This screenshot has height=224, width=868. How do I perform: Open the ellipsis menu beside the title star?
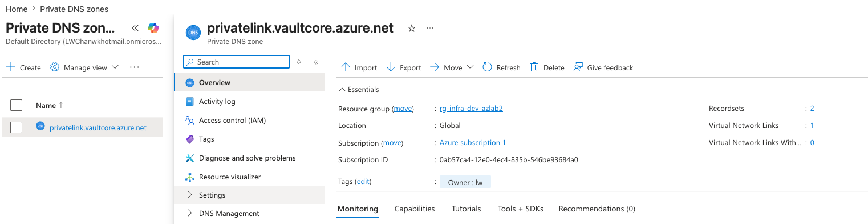pos(430,28)
